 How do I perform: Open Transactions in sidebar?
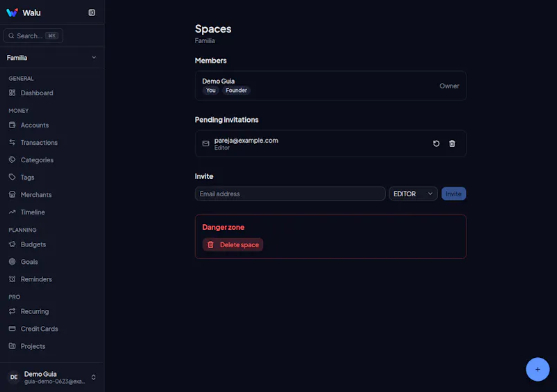tap(52, 143)
